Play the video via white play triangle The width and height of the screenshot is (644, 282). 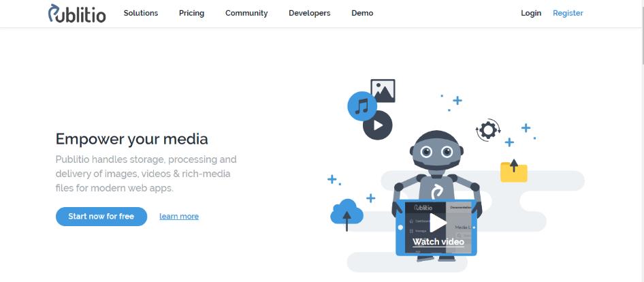pos(438,223)
